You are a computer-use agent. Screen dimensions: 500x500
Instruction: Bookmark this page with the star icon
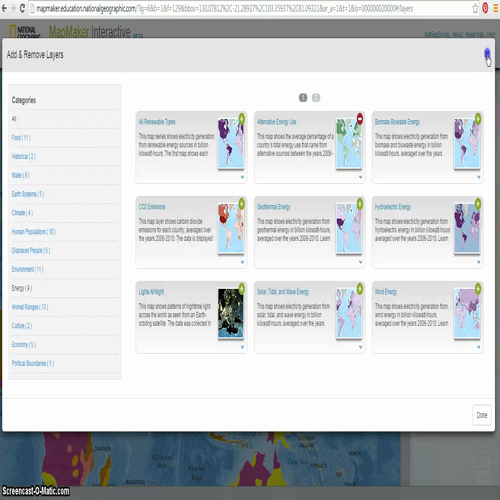pos(475,8)
